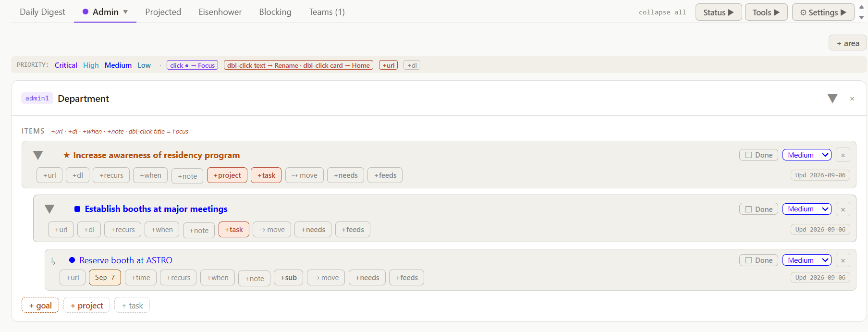Click the star icon on residency program goal
Viewport: 868px width, 332px height.
coord(67,155)
